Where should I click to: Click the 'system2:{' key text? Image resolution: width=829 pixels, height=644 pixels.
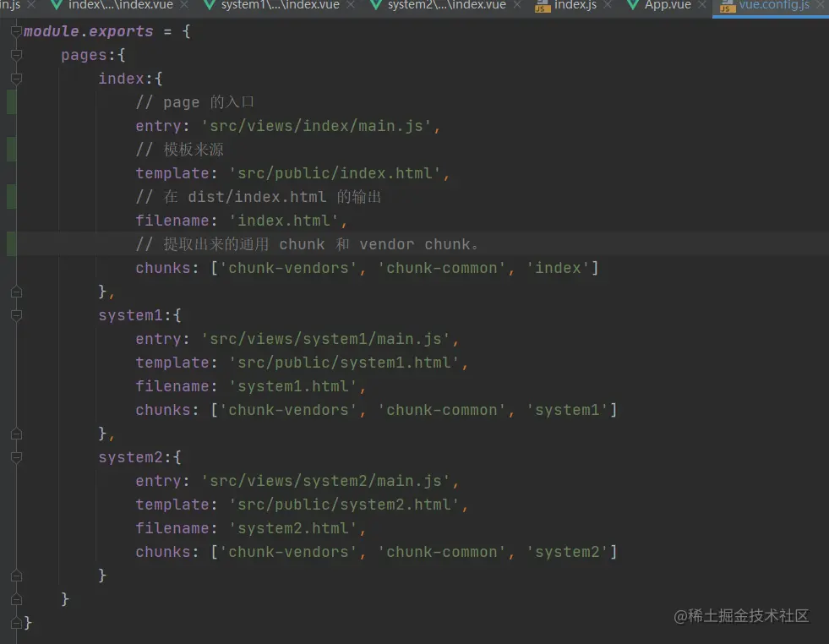tap(139, 457)
